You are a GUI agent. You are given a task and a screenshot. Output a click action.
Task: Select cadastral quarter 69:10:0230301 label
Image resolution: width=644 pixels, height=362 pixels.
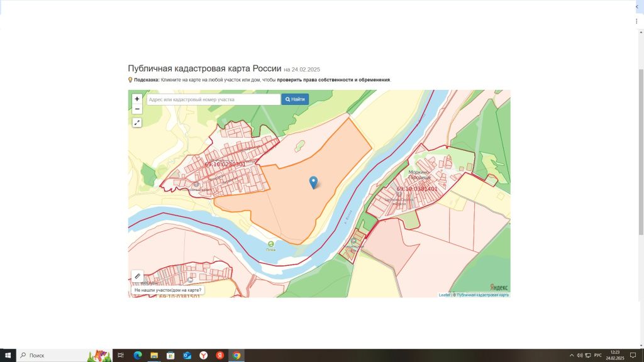(225, 164)
